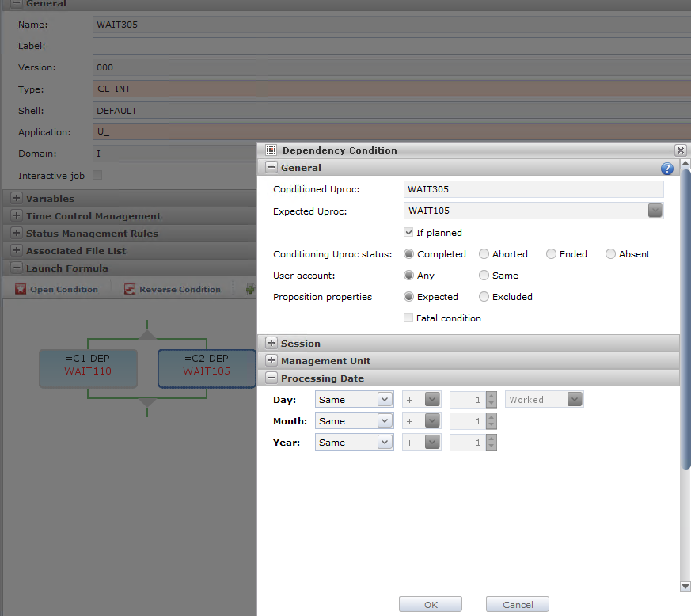Click the Open Condition toolbar icon
Viewport: 691px width, 616px height.
tap(21, 290)
